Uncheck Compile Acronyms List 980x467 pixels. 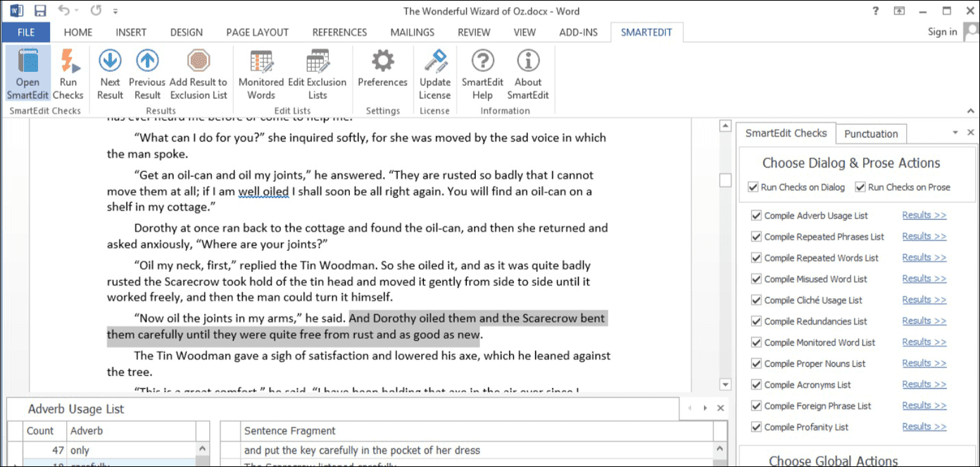tap(756, 385)
